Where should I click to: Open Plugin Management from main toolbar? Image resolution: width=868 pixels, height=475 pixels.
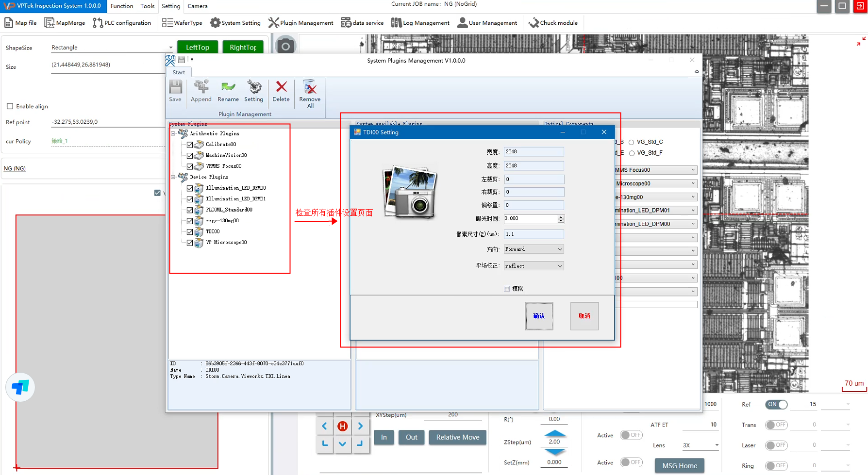point(301,23)
